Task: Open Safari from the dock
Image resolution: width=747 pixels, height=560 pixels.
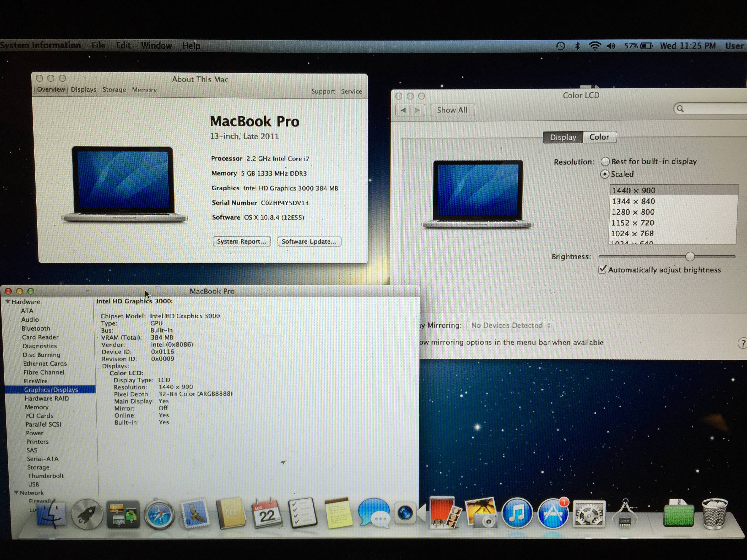Action: pos(159,514)
